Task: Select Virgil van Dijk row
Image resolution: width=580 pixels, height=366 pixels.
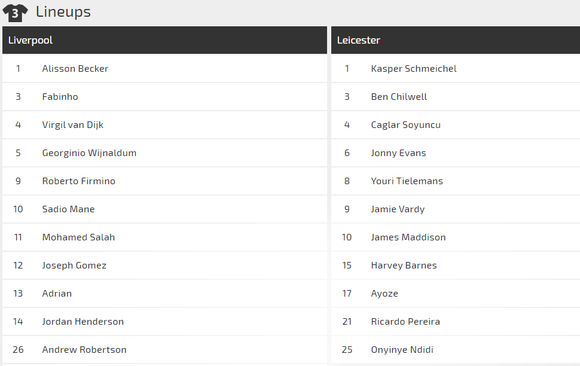Action: tap(165, 125)
